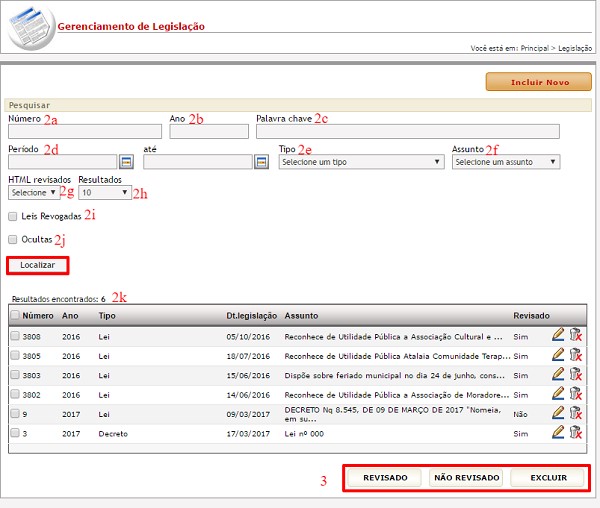This screenshot has height=508, width=600.
Task: Follow the Legislação breadcrumb link
Action: point(575,48)
